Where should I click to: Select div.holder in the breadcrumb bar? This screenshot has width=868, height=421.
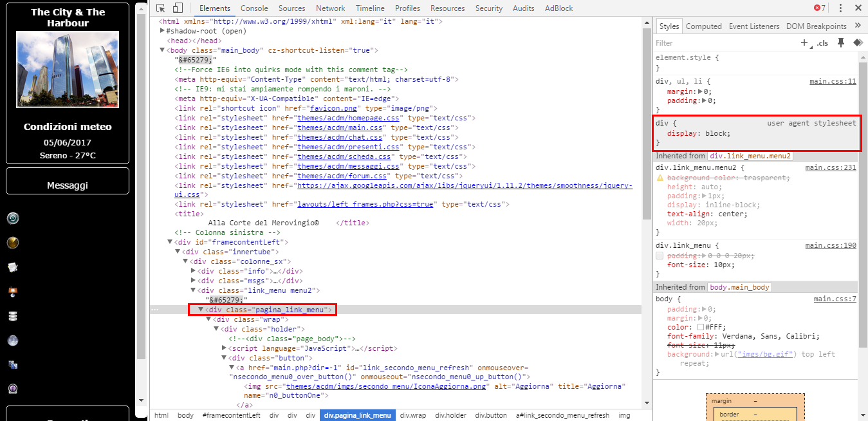(x=450, y=415)
